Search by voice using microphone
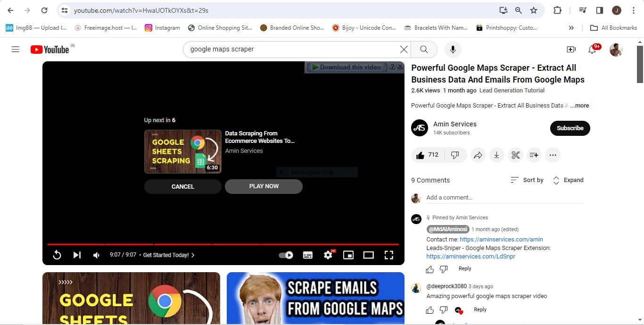The image size is (644, 325). [453, 49]
